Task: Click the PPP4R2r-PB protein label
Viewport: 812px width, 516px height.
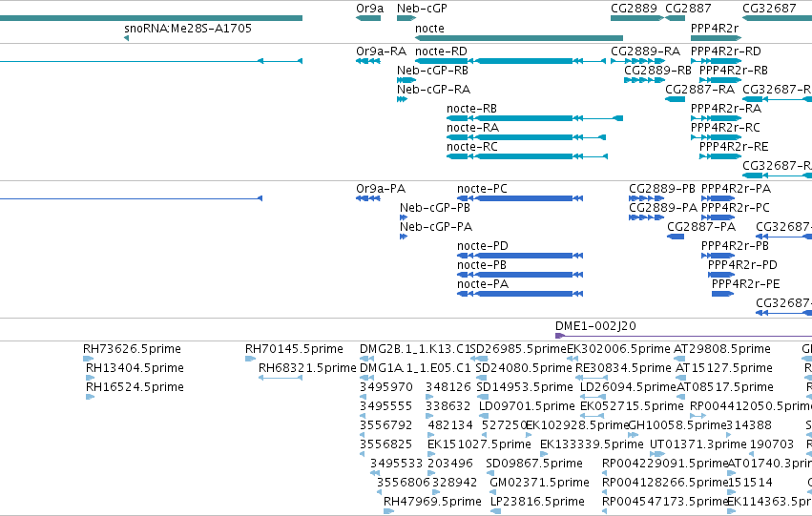Action: coord(735,246)
